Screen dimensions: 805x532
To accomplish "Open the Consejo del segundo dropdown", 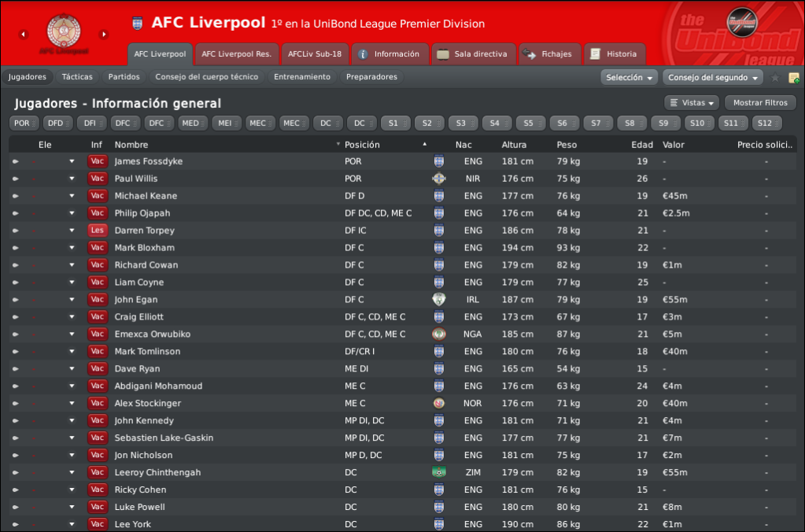I will click(x=713, y=78).
